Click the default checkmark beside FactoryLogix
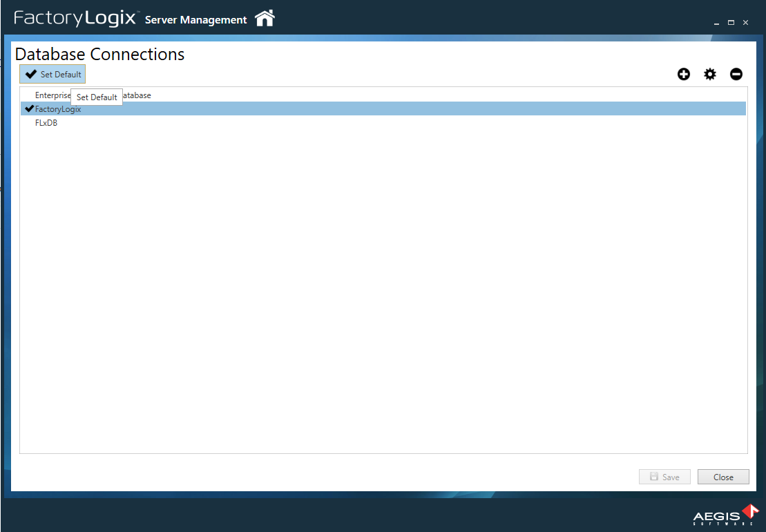This screenshot has width=766, height=532. (29, 108)
